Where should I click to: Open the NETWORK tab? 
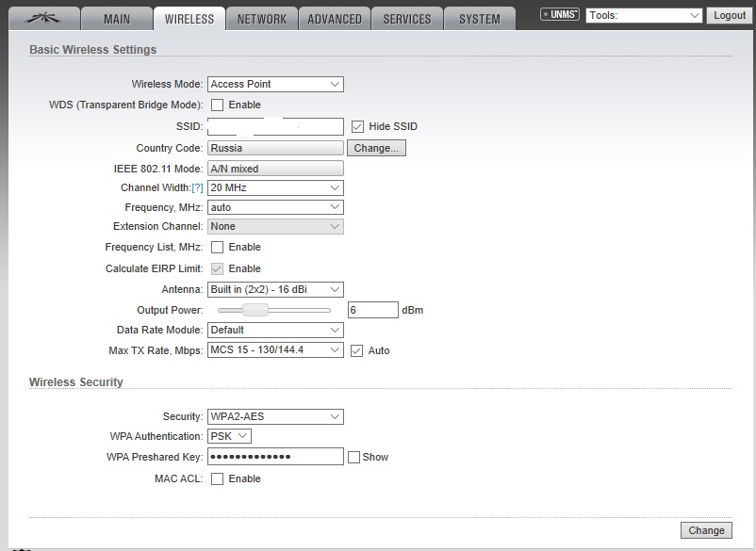click(262, 19)
